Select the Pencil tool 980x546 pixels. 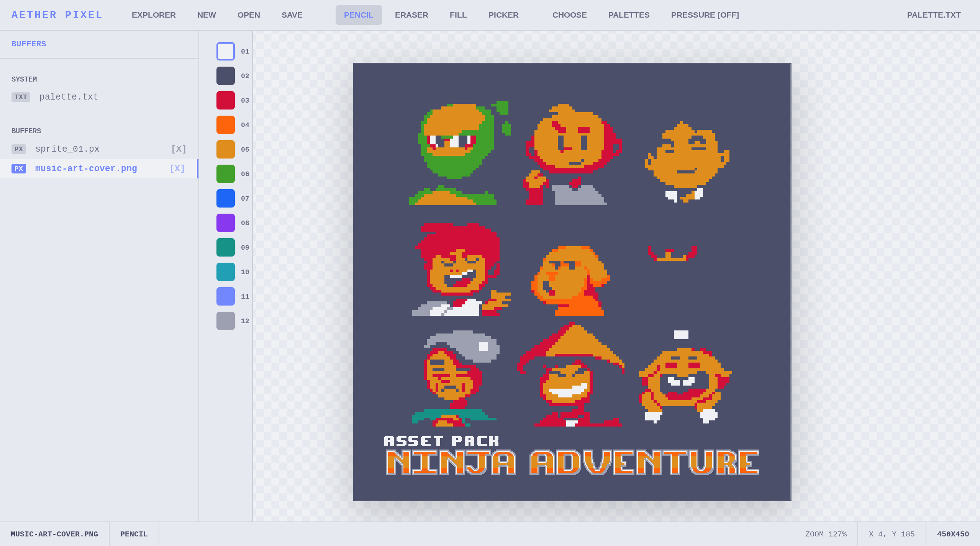pyautogui.click(x=358, y=15)
